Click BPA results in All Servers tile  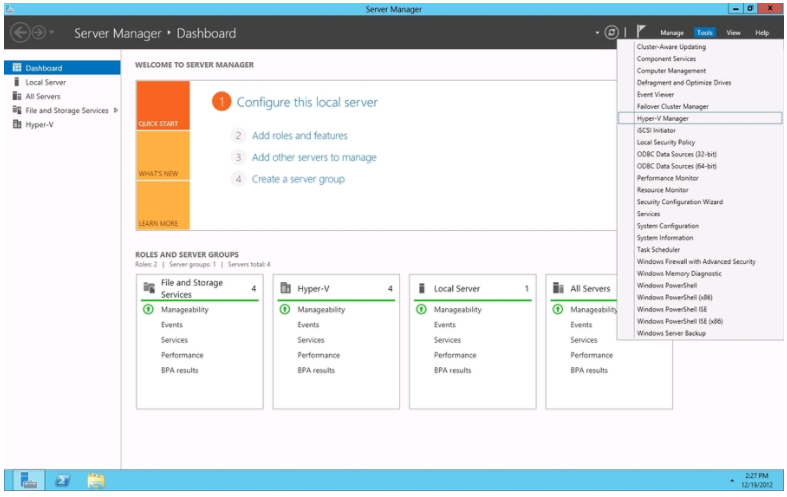click(x=589, y=370)
